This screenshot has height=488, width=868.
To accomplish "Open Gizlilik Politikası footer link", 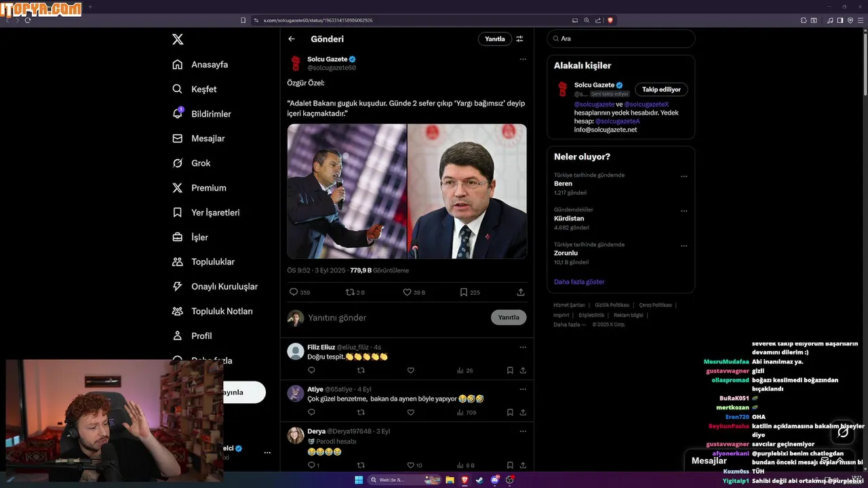I will pos(612,305).
